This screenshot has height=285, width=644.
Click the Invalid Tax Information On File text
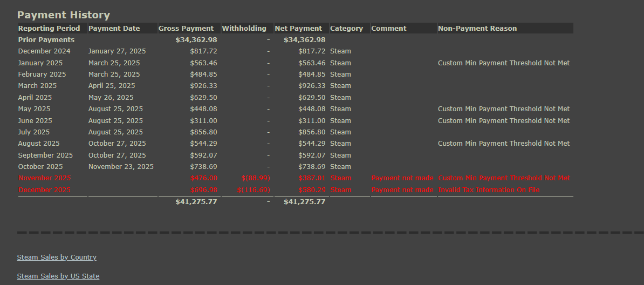pyautogui.click(x=489, y=189)
